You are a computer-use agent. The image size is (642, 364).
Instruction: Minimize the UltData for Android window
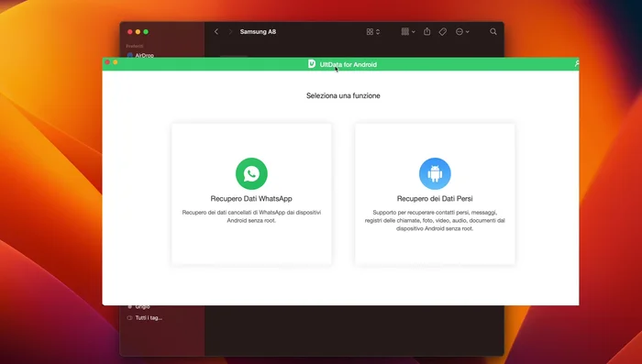[116, 62]
